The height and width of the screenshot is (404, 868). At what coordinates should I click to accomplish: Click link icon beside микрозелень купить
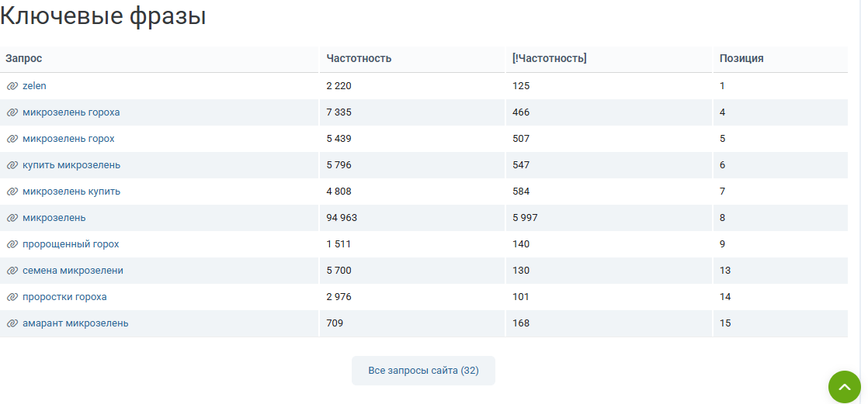tap(12, 192)
